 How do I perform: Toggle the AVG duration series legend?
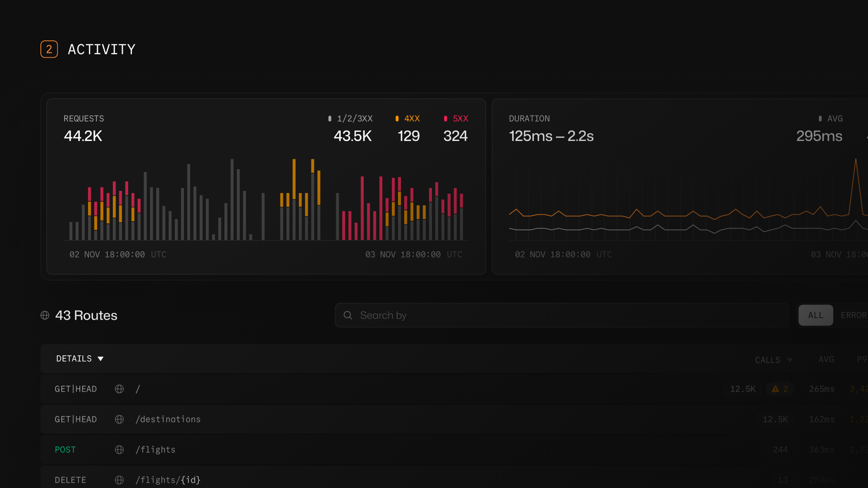tap(830, 118)
